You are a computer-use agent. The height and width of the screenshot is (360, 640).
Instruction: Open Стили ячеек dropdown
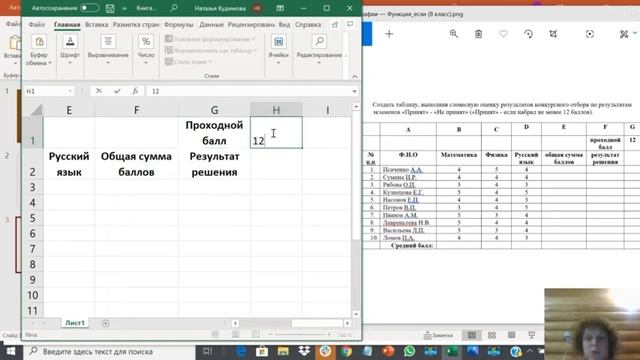coord(188,62)
